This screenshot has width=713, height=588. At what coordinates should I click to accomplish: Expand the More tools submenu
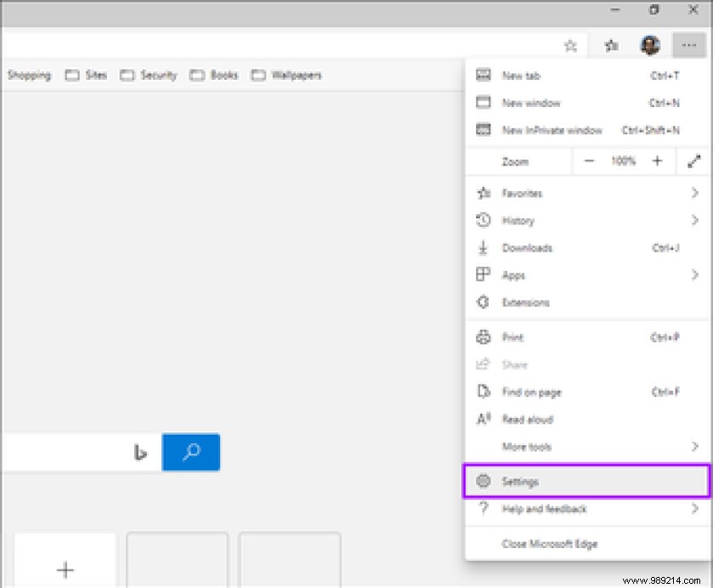coord(695,446)
